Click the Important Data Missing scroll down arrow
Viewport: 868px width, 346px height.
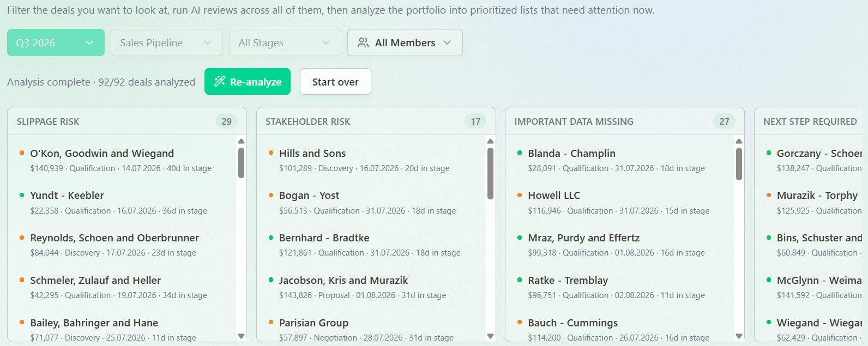point(739,336)
